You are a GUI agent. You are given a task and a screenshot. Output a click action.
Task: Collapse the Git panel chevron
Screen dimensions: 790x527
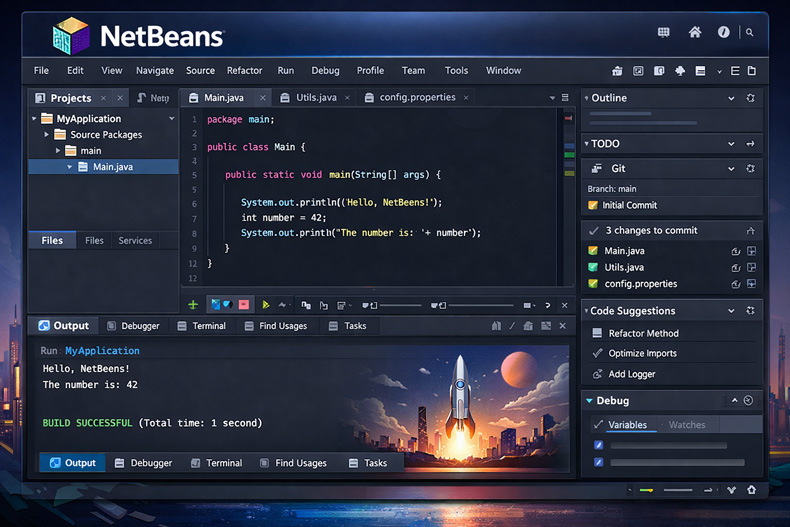(731, 169)
